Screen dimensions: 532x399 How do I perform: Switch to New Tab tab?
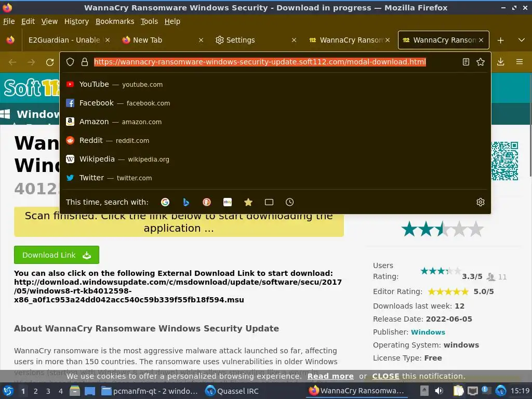[x=159, y=40]
